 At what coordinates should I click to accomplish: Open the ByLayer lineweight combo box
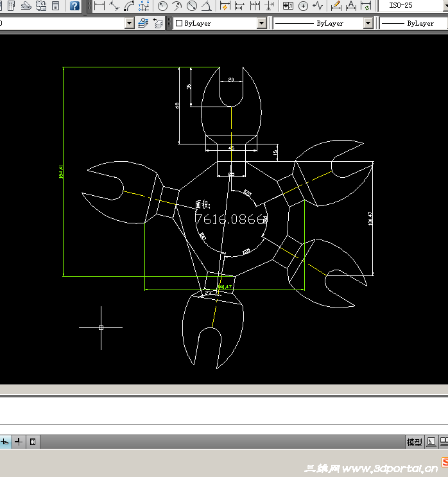pos(413,23)
